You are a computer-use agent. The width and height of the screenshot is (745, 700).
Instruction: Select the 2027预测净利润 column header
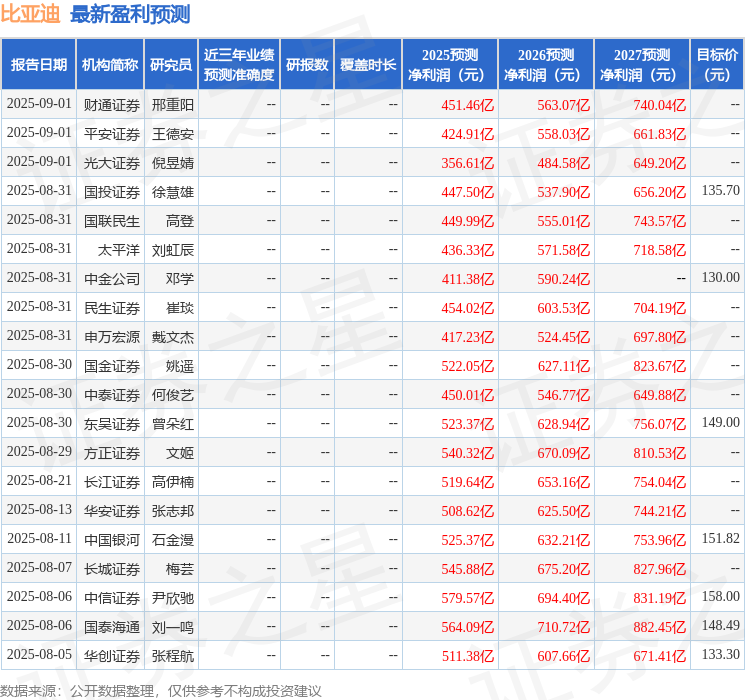click(x=642, y=65)
